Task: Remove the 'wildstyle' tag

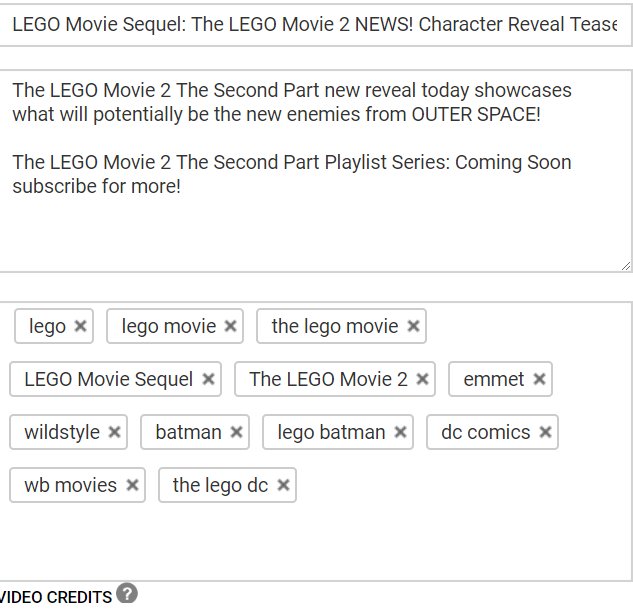Action: coord(115,432)
